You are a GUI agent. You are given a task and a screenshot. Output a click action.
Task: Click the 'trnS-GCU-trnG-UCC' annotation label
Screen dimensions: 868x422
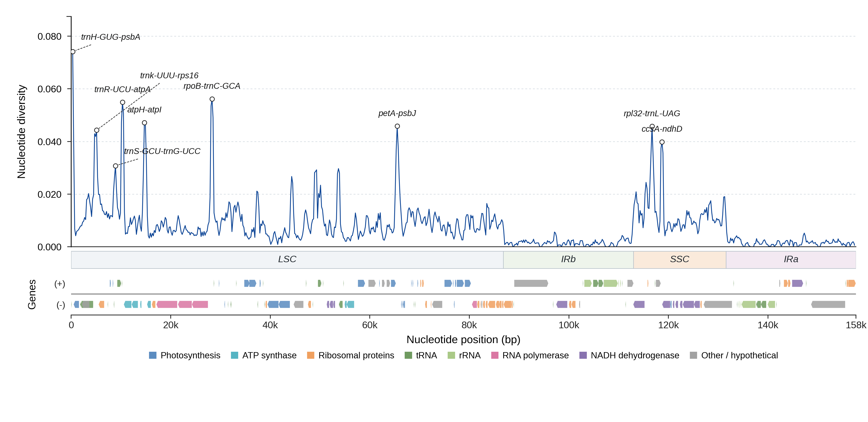162,151
